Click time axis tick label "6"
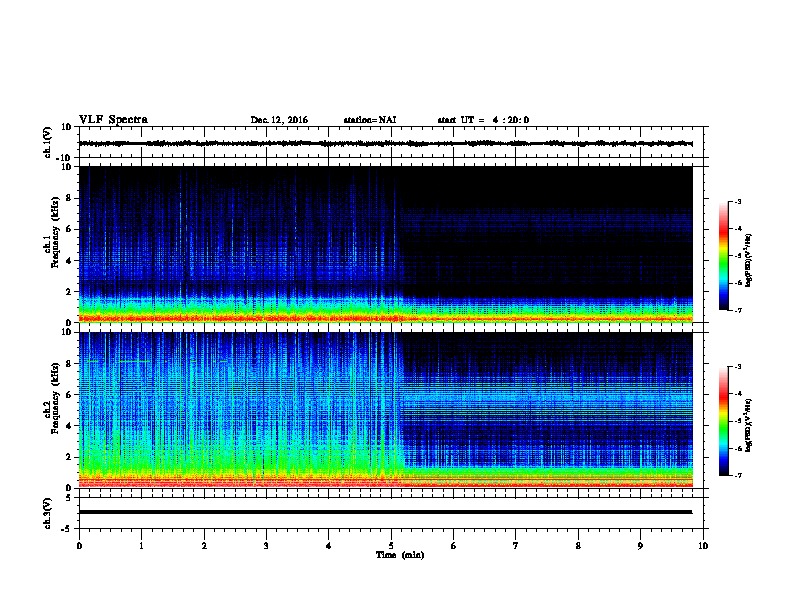This screenshot has width=792, height=612. click(x=454, y=546)
